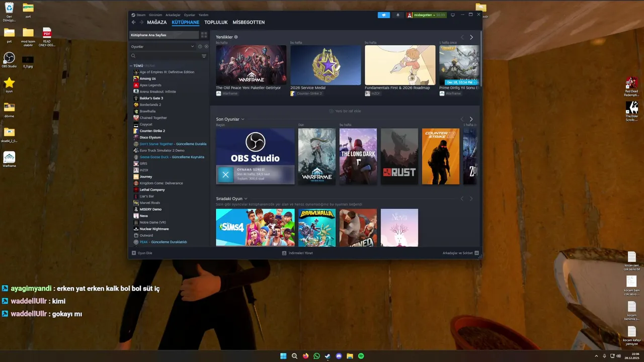Go forward with Steam's forward arrow

(141, 22)
